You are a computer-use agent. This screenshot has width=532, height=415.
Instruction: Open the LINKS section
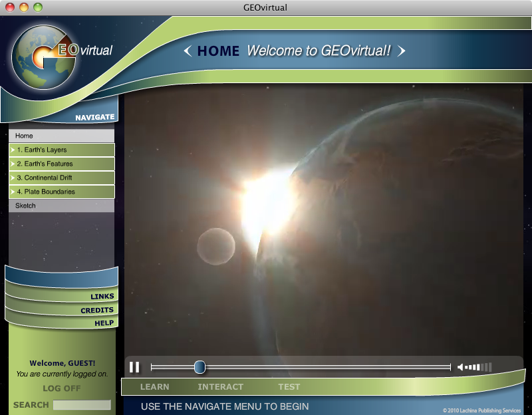click(x=102, y=297)
